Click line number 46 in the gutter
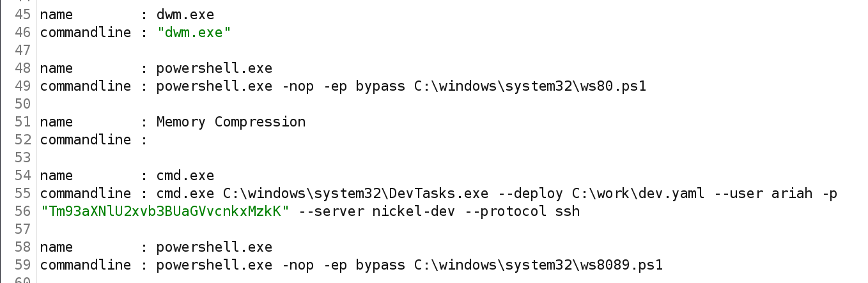 point(24,33)
